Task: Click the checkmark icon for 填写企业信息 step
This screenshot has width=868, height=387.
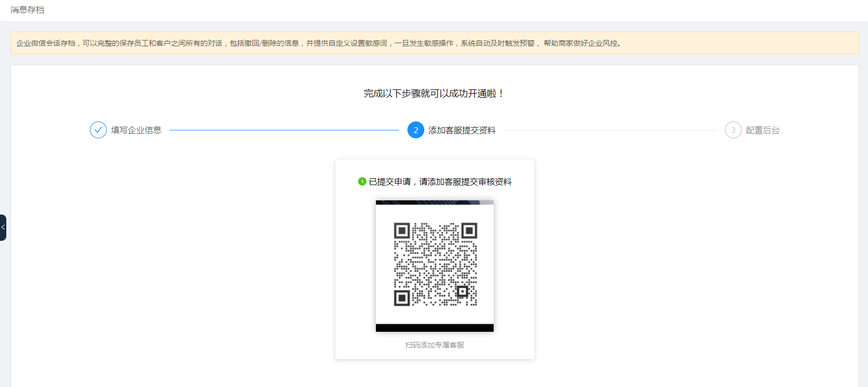Action: tap(98, 130)
